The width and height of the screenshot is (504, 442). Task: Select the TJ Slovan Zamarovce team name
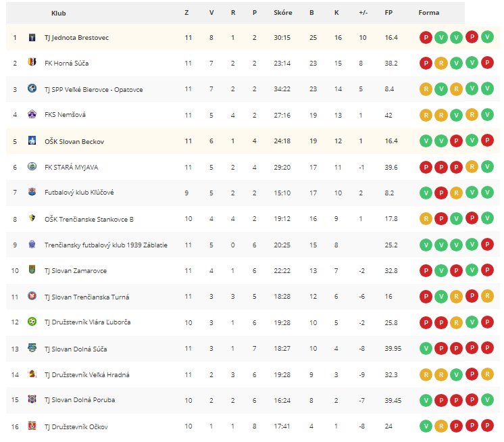click(x=76, y=271)
